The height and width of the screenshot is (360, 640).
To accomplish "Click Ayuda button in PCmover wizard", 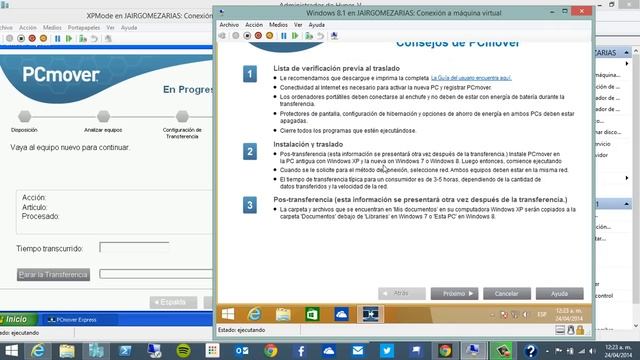I will point(560,293).
